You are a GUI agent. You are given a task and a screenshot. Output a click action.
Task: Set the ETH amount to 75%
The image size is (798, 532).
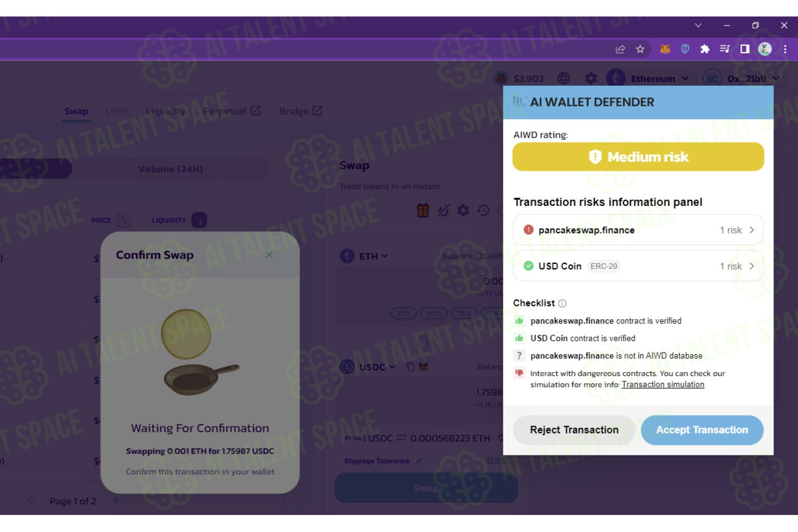464,313
